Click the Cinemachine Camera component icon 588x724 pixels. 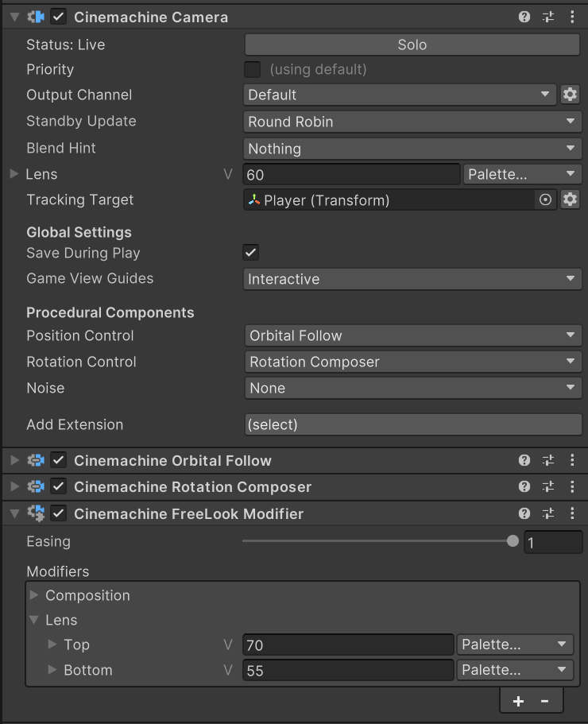tap(36, 17)
